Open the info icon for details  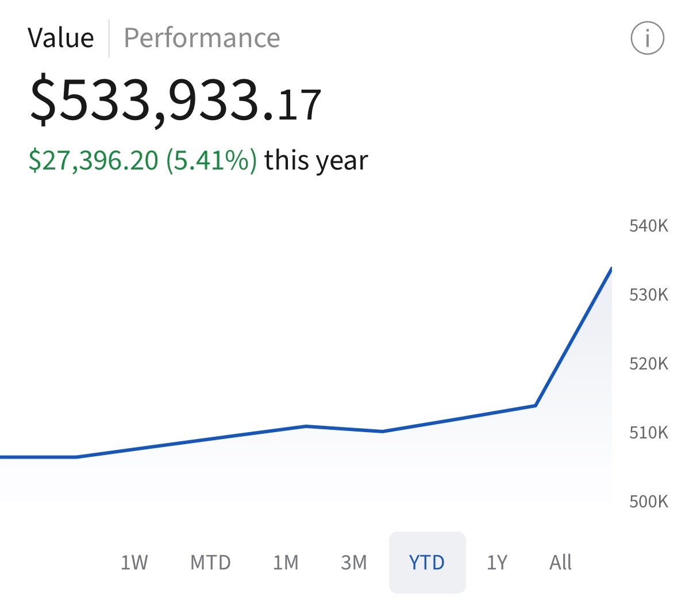(647, 38)
